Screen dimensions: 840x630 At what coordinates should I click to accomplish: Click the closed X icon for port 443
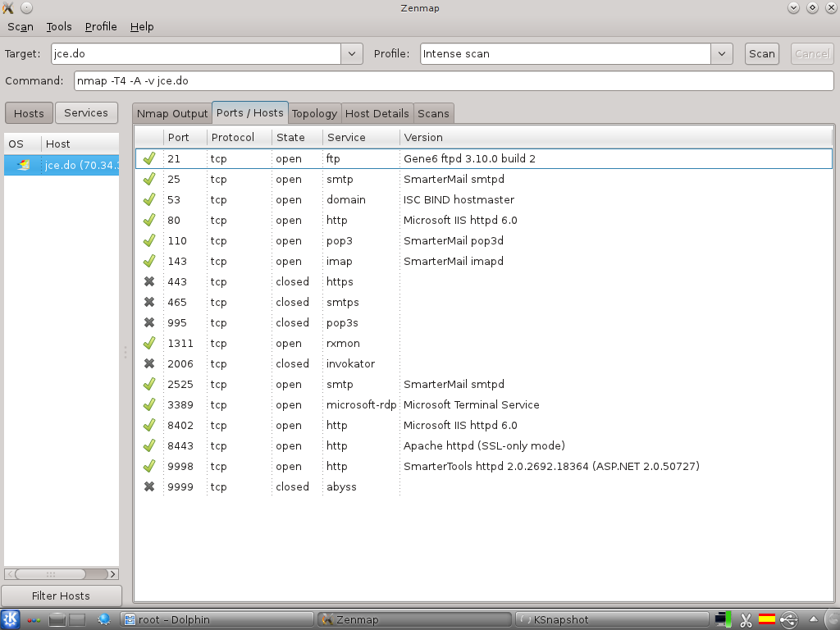click(x=149, y=281)
